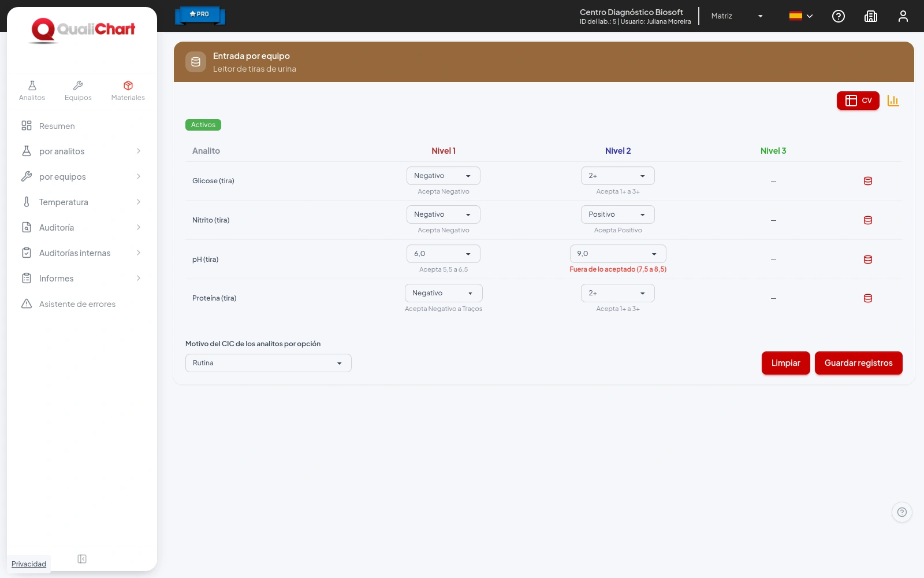Open Glicose Nivel 2 dropdown
924x578 pixels.
click(618, 176)
